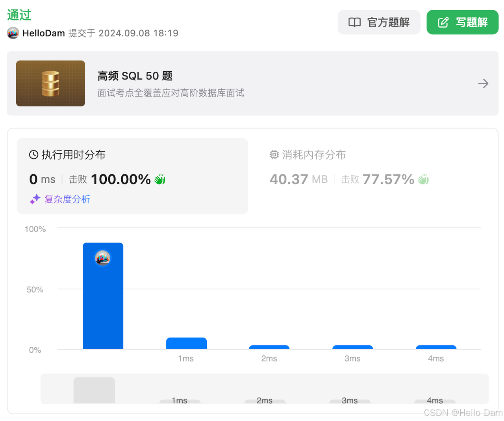Image resolution: width=504 pixels, height=421 pixels.
Task: Click the tallest 0ms bar in chart
Action: (103, 296)
